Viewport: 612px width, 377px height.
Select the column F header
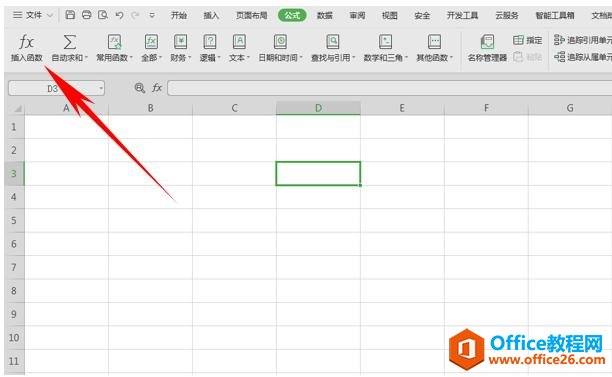tap(486, 108)
